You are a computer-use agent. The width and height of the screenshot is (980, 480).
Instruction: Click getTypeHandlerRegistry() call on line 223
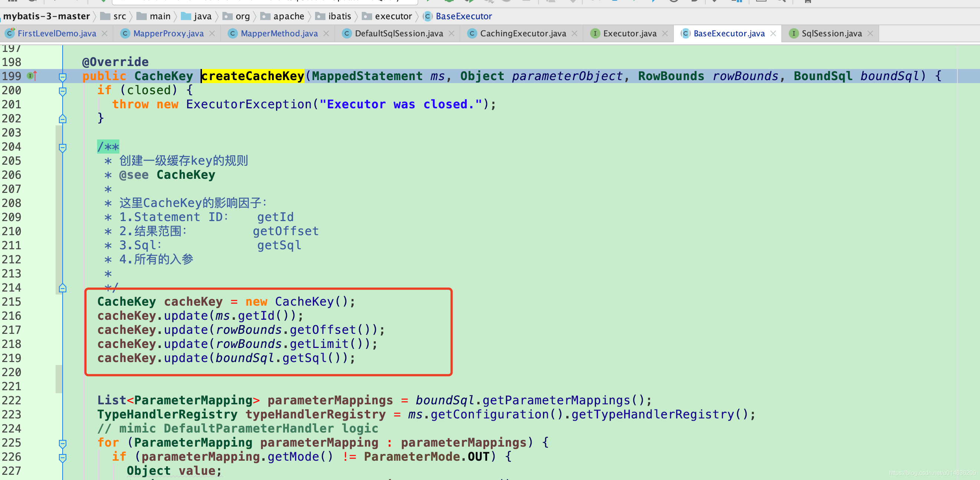[659, 414]
